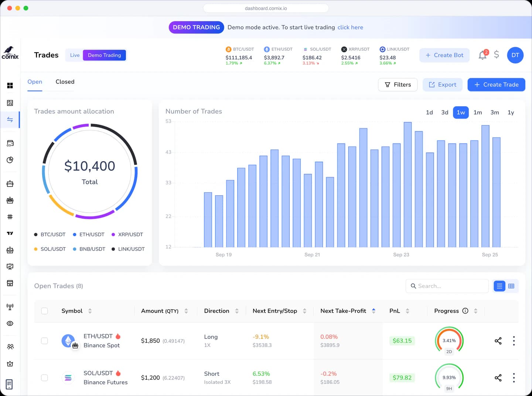The width and height of the screenshot is (532, 396).
Task: Check the SOL/USDT trade row checkbox
Action: [x=44, y=378]
